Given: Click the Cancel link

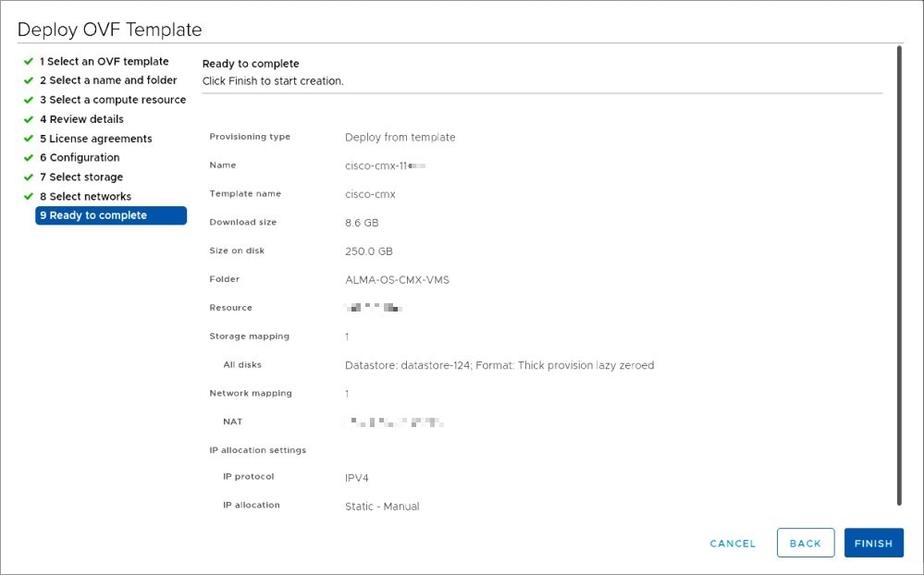Looking at the screenshot, I should pos(732,544).
